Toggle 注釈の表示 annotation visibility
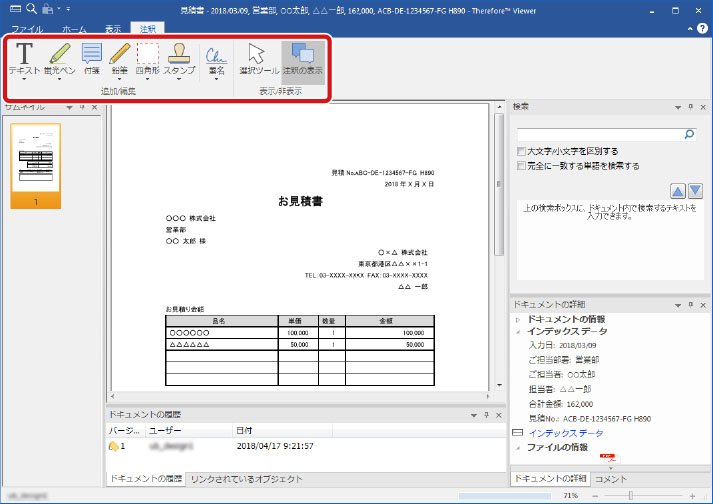Image resolution: width=713 pixels, height=504 pixels. click(x=303, y=58)
